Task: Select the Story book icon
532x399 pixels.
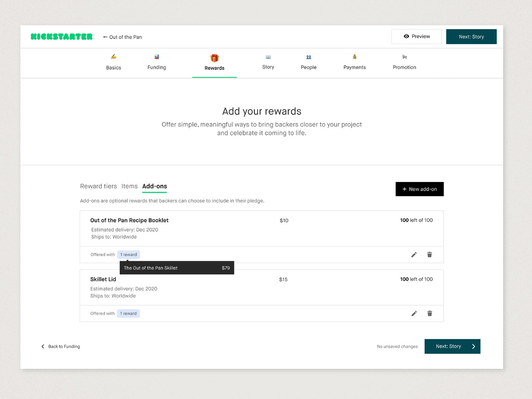Action: click(x=268, y=56)
